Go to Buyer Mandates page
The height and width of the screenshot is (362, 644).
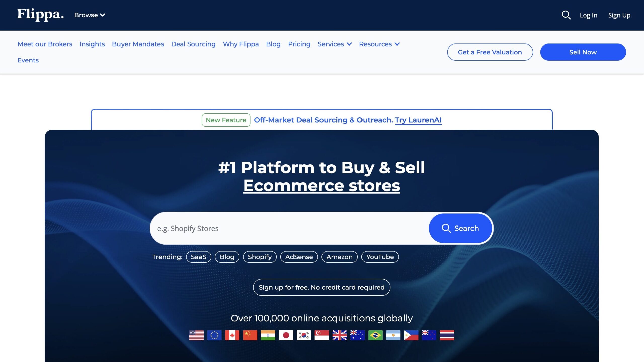138,44
